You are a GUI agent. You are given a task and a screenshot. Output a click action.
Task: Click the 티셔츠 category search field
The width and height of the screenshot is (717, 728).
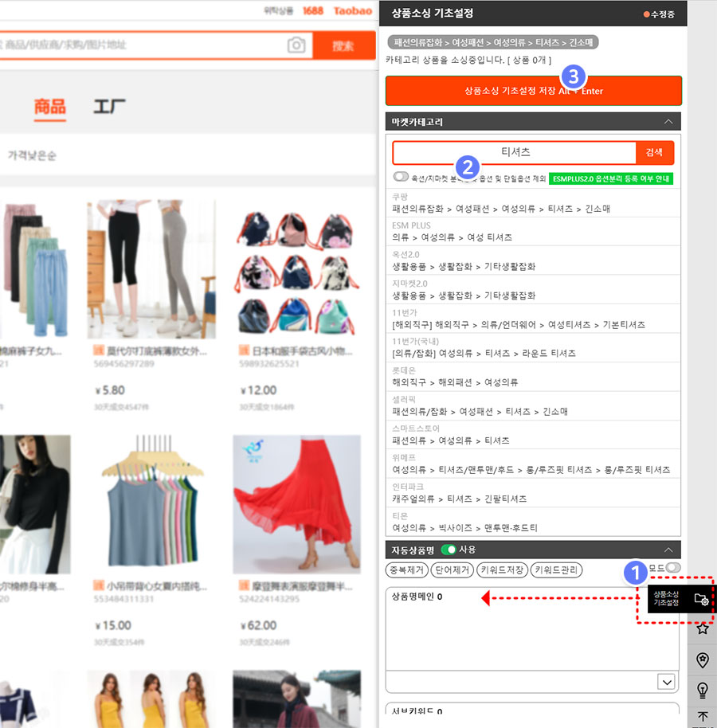pos(515,152)
